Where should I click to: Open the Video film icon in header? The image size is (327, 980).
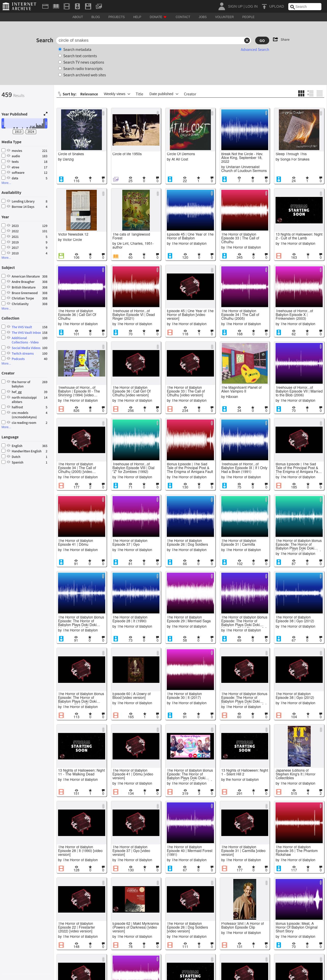67,6
